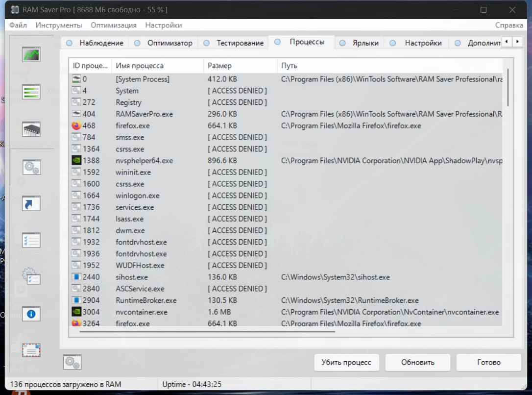Select the wininit.exe process row
Viewport: 532px width, 395px height.
286,172
